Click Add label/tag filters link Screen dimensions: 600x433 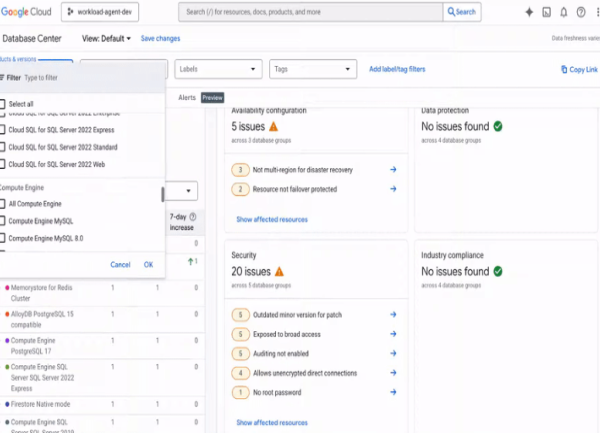397,69
